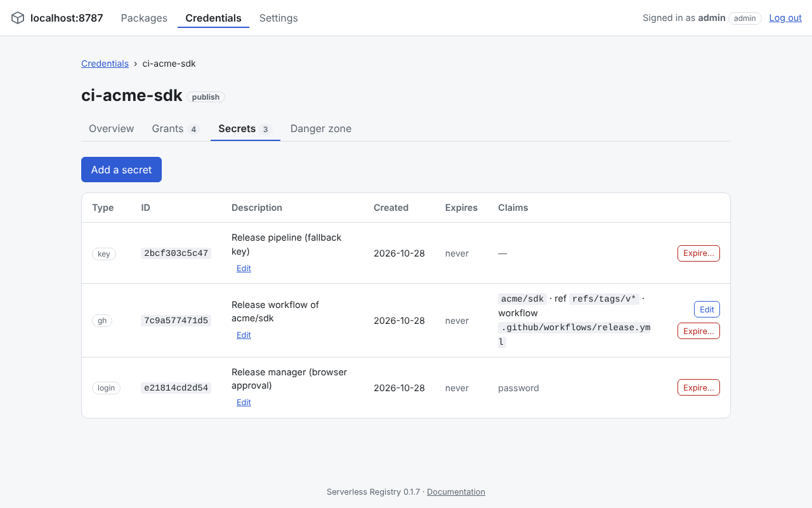This screenshot has width=812, height=508.
Task: Edit description of Release pipeline fallback key
Action: pyautogui.click(x=244, y=268)
